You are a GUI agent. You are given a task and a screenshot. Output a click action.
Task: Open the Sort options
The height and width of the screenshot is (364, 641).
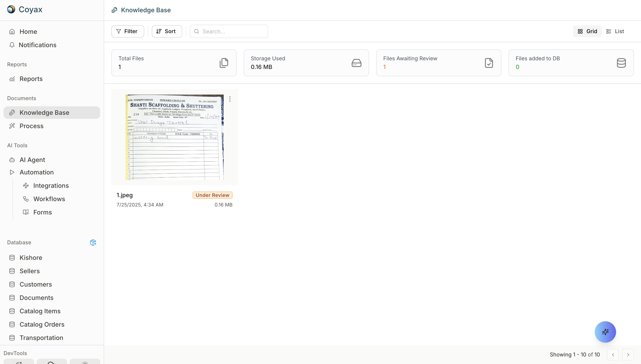pos(167,32)
